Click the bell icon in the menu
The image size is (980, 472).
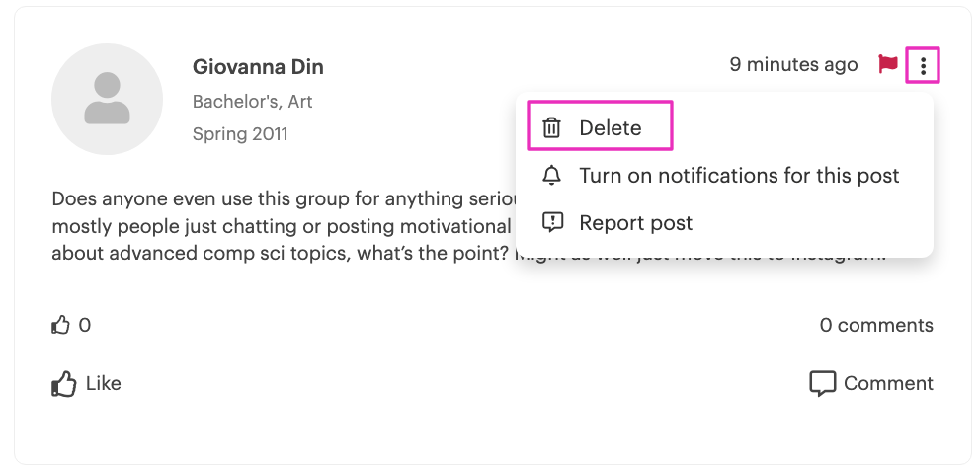(x=552, y=176)
